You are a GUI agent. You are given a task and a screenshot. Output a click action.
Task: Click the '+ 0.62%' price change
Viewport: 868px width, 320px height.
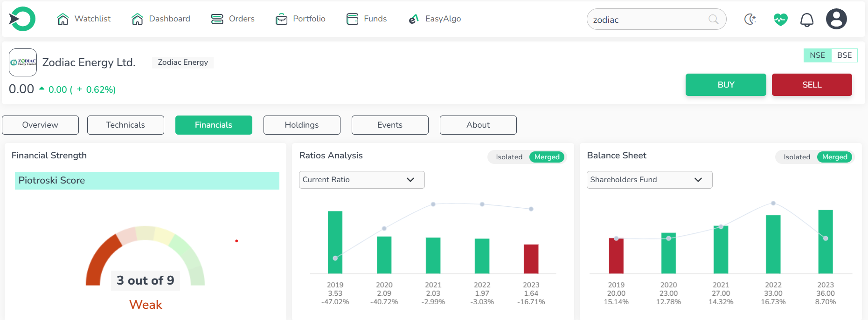pos(96,89)
